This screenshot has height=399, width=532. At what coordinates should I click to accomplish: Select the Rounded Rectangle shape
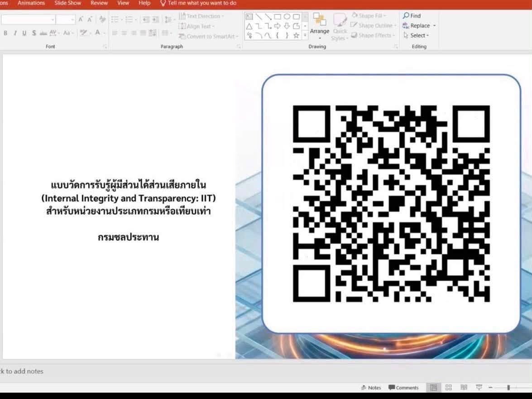pos(296,16)
